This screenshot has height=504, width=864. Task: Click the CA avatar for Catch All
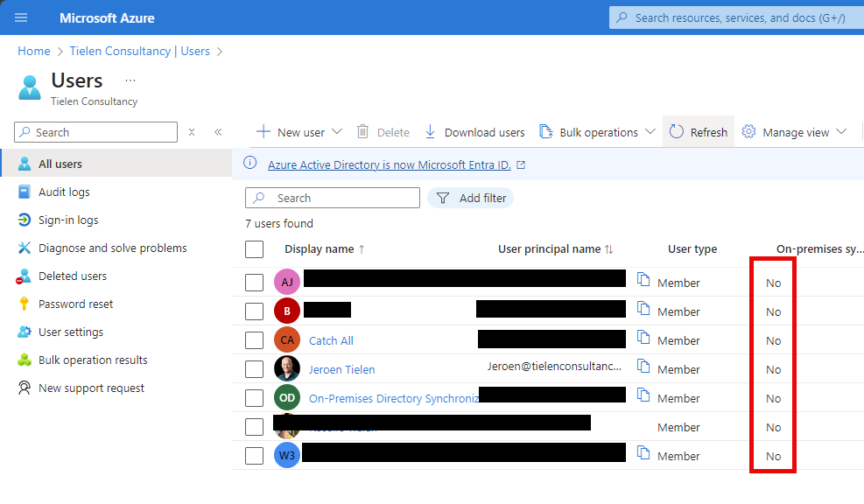(x=287, y=339)
